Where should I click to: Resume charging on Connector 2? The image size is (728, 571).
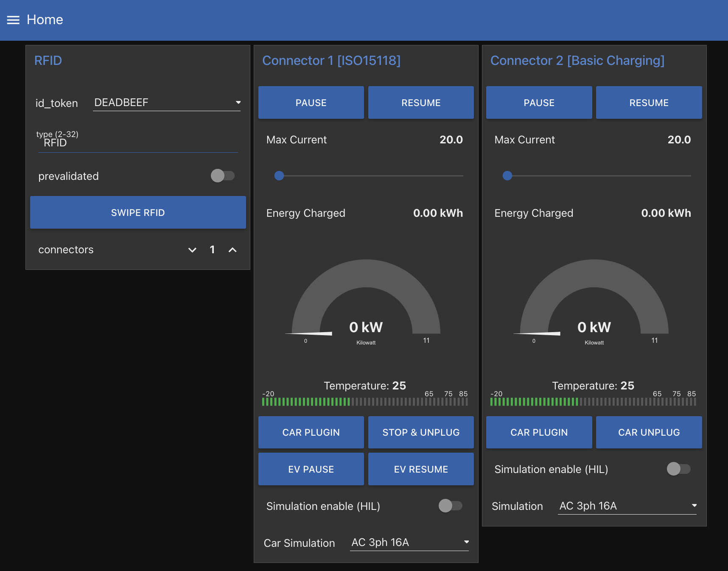649,103
